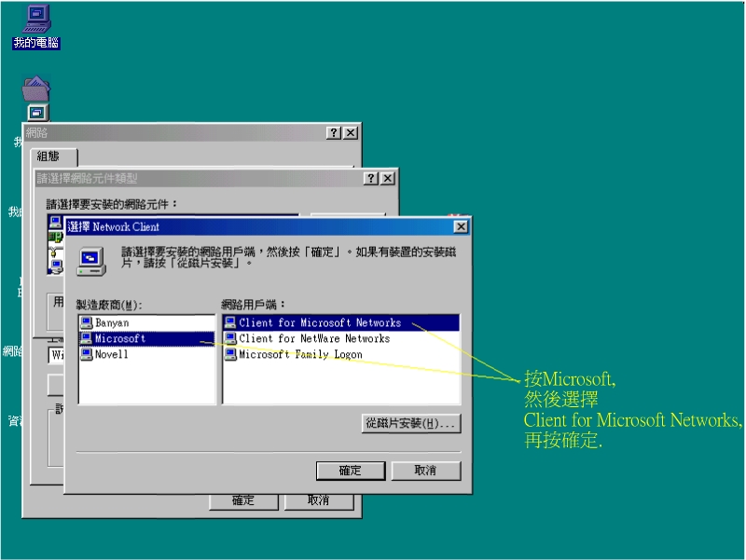Click help button in 網路 window title bar

[x=334, y=132]
